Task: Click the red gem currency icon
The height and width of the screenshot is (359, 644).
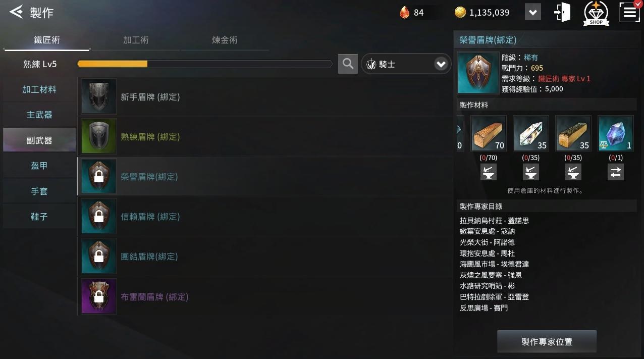Action: click(404, 13)
